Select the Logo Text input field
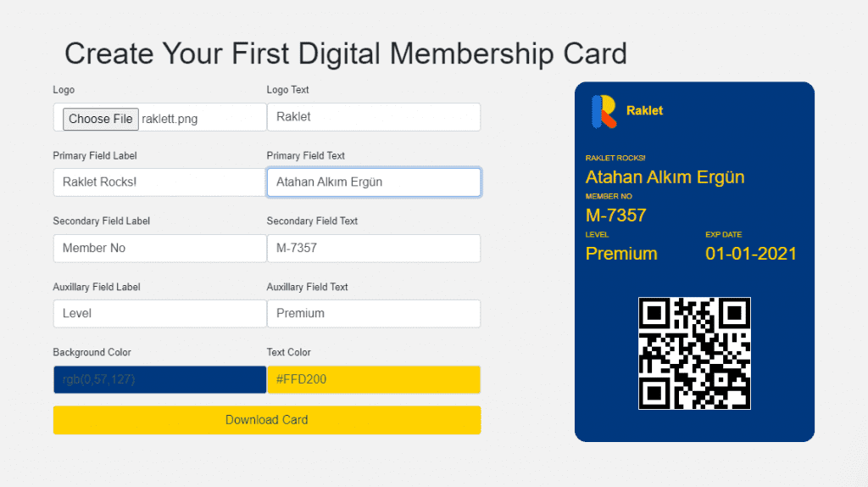The height and width of the screenshot is (487, 868). [x=374, y=117]
